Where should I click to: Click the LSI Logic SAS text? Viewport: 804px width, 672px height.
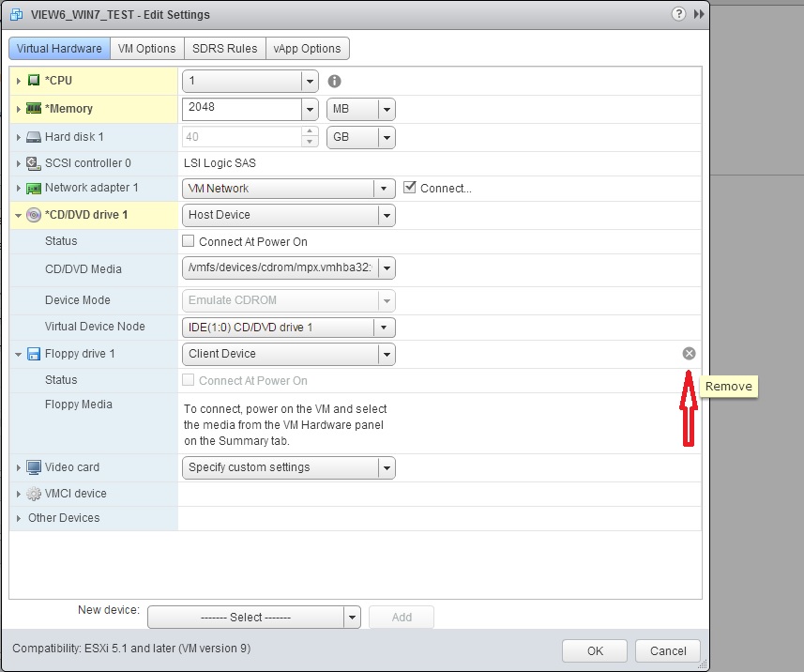pyautogui.click(x=220, y=163)
